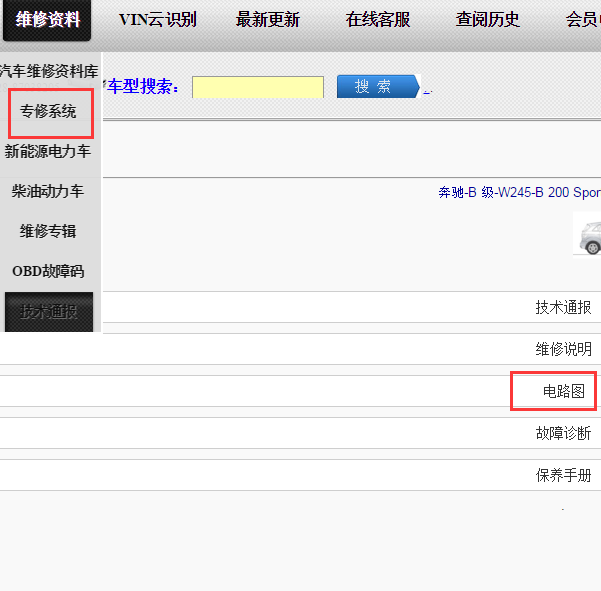Click the small link beside 搜索 button

tap(428, 91)
